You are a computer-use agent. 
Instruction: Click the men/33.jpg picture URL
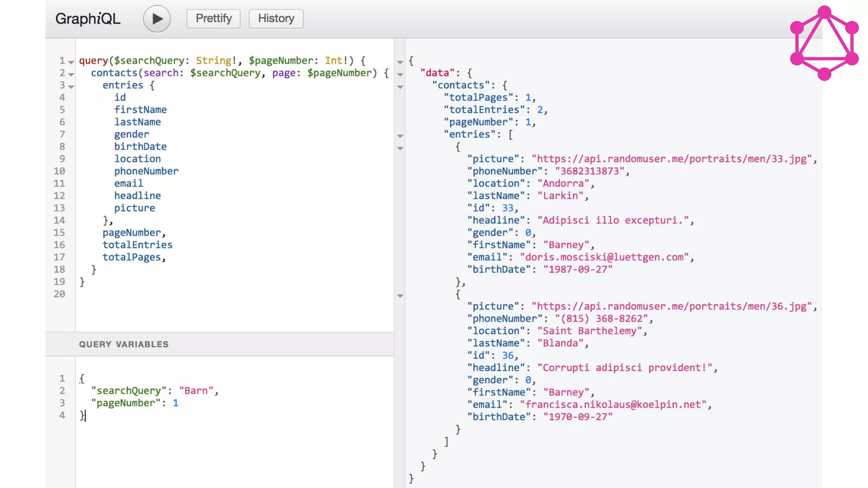pyautogui.click(x=671, y=159)
